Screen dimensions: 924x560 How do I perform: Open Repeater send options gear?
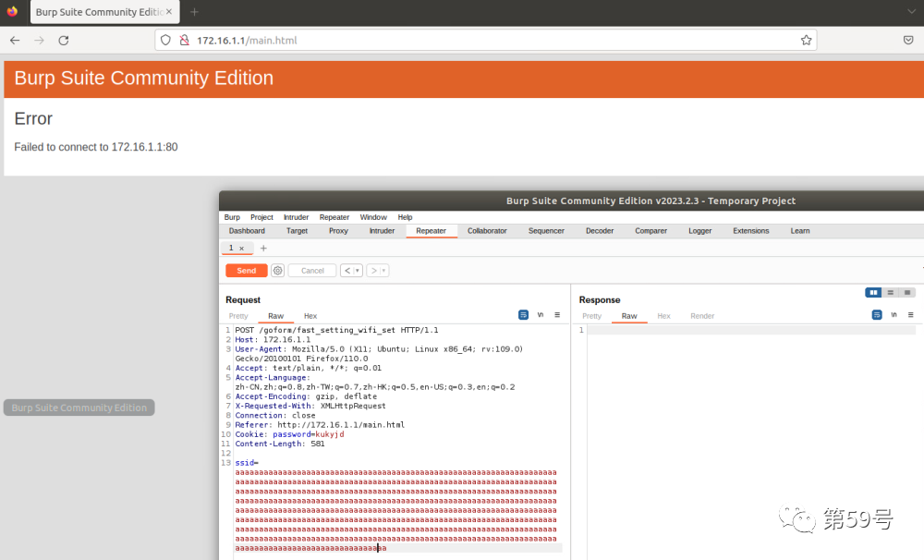pyautogui.click(x=277, y=271)
